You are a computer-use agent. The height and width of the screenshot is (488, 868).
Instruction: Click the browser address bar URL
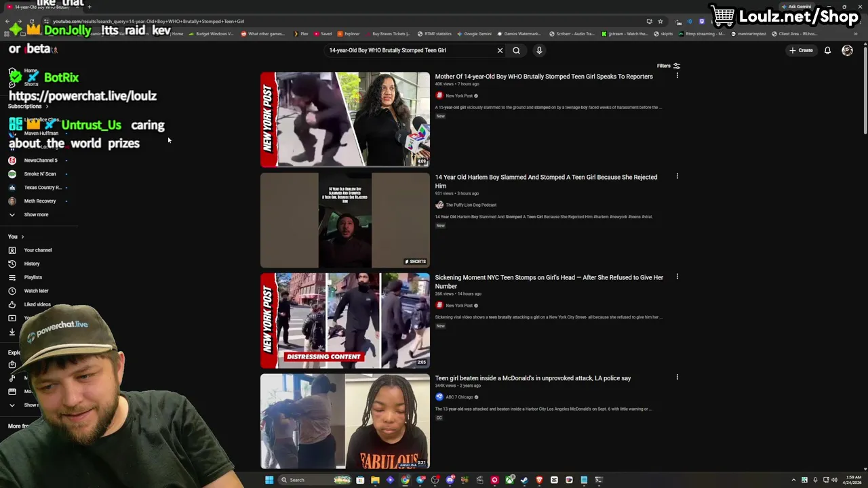(x=149, y=21)
